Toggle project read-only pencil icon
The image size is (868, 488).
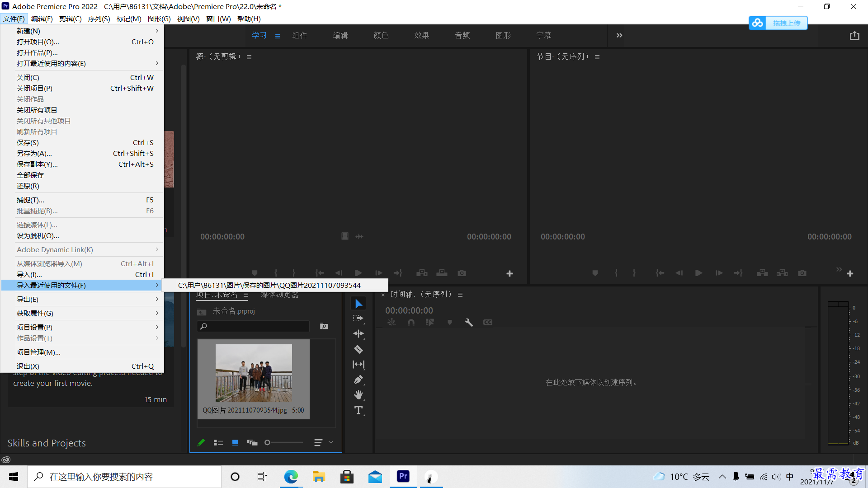click(x=201, y=443)
